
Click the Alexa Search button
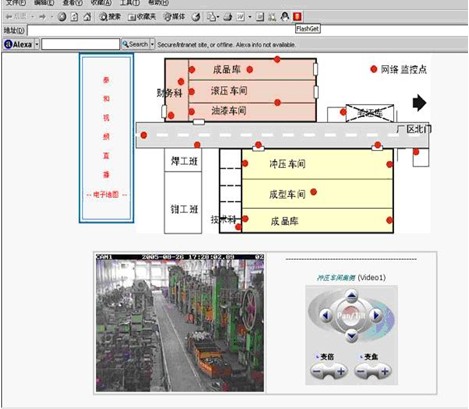click(x=135, y=44)
